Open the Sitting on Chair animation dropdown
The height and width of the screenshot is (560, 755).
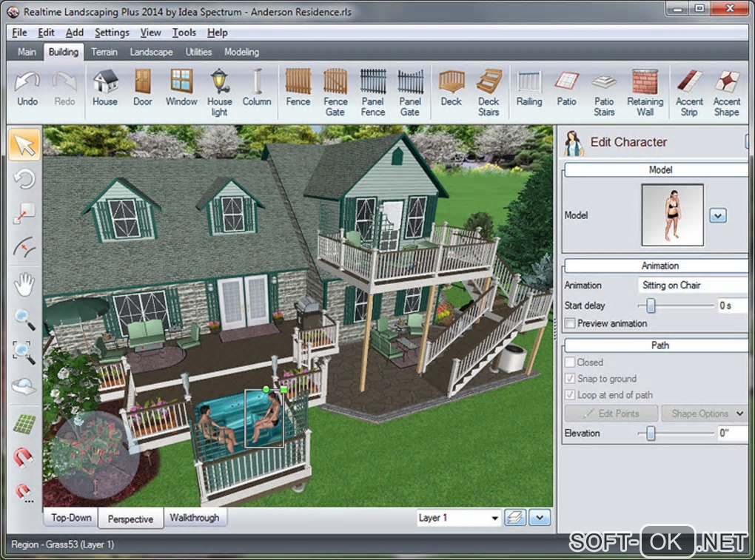(694, 286)
